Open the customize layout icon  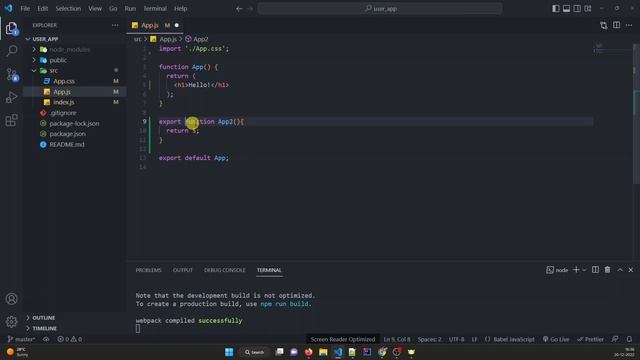pos(588,9)
